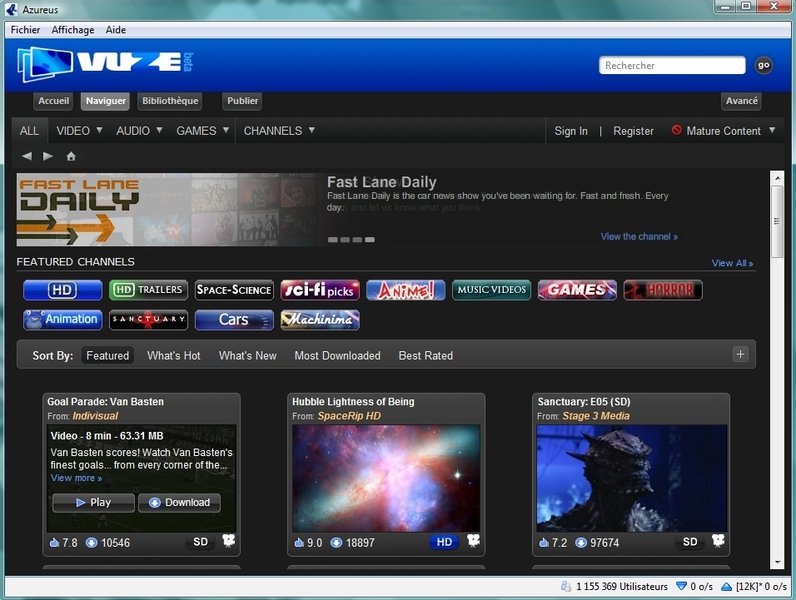Open the Avancé view

[x=741, y=101]
